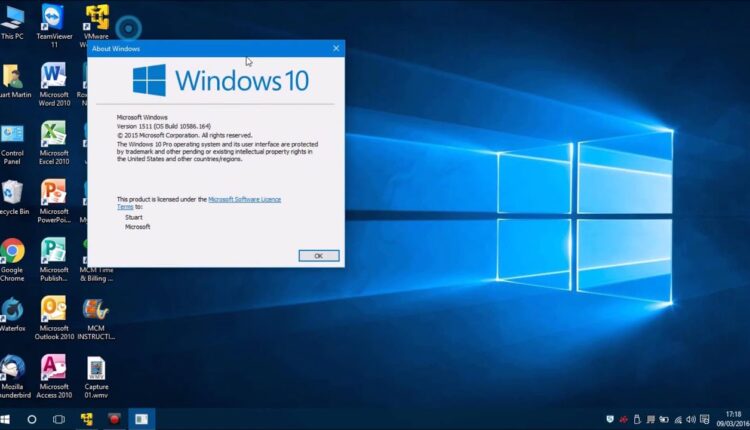Click the Microsoft Access 2010 shortcut

click(x=54, y=367)
